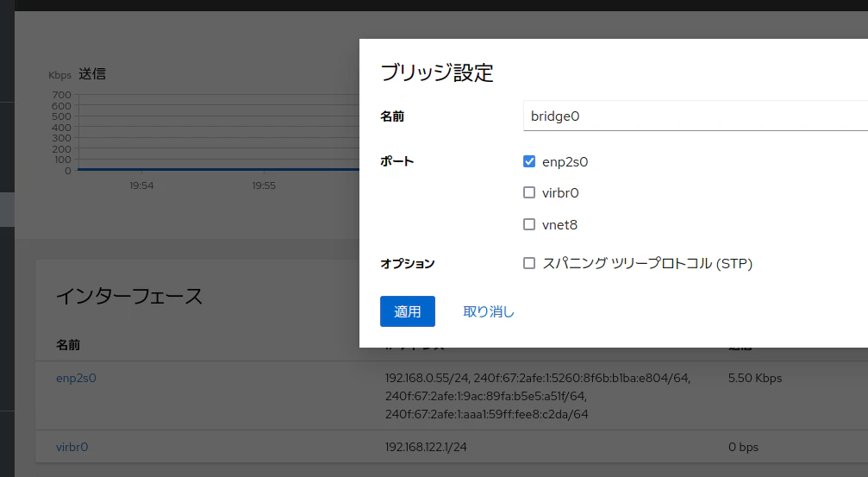Click the ポート label in dialog

397,161
